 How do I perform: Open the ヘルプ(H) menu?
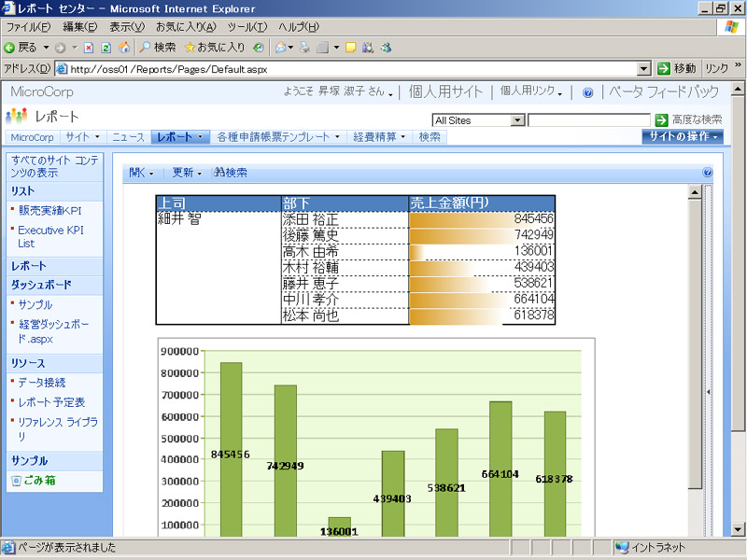tap(299, 27)
